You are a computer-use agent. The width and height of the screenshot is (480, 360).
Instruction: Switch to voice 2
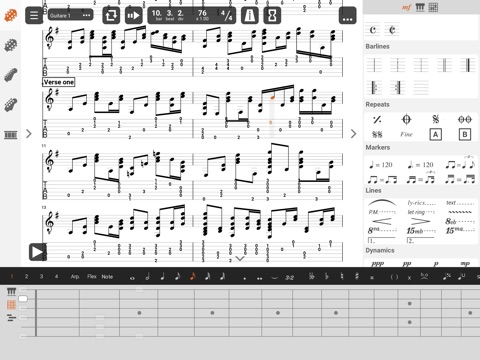point(26,277)
